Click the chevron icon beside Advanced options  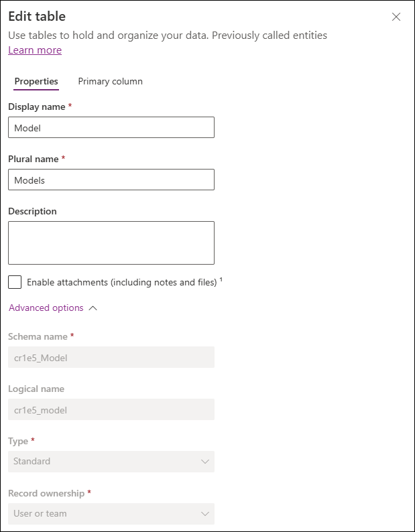93,308
